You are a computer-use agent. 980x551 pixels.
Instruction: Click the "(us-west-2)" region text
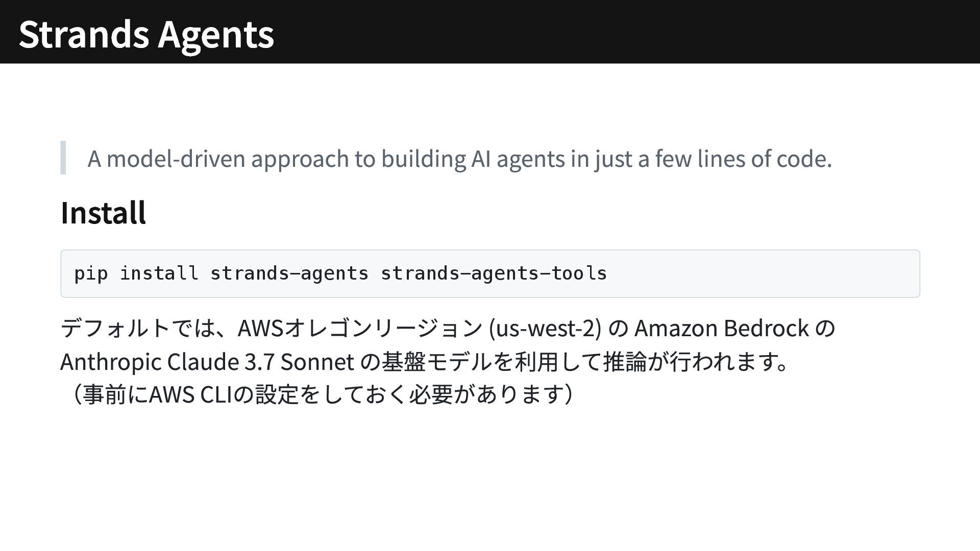tap(545, 328)
